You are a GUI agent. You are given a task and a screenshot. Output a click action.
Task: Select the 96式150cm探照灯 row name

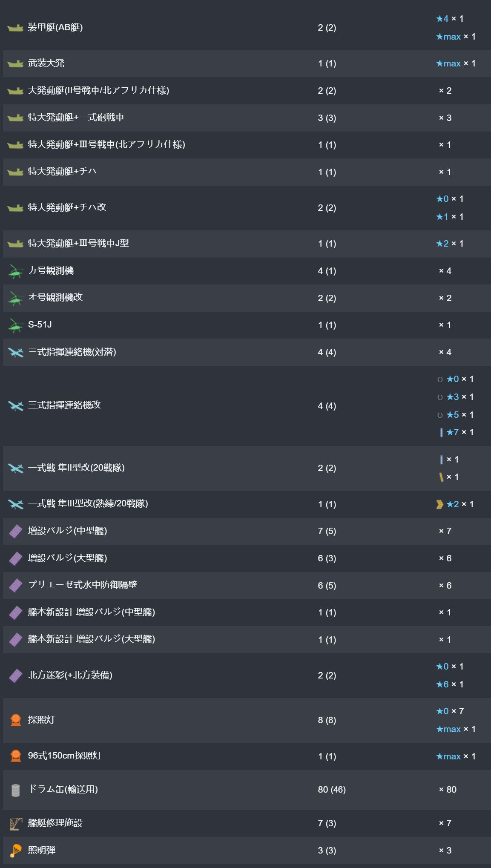pyautogui.click(x=65, y=756)
